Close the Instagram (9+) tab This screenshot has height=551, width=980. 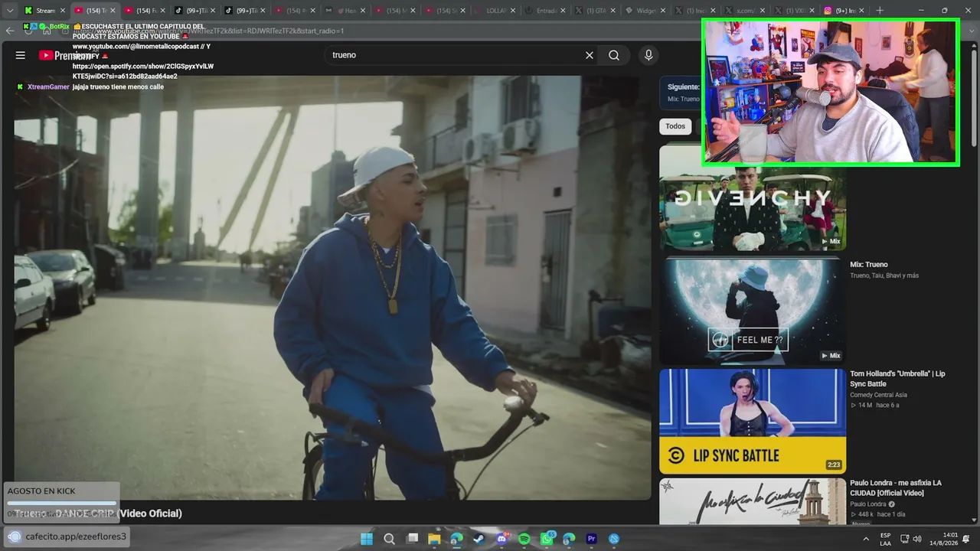pyautogui.click(x=863, y=11)
